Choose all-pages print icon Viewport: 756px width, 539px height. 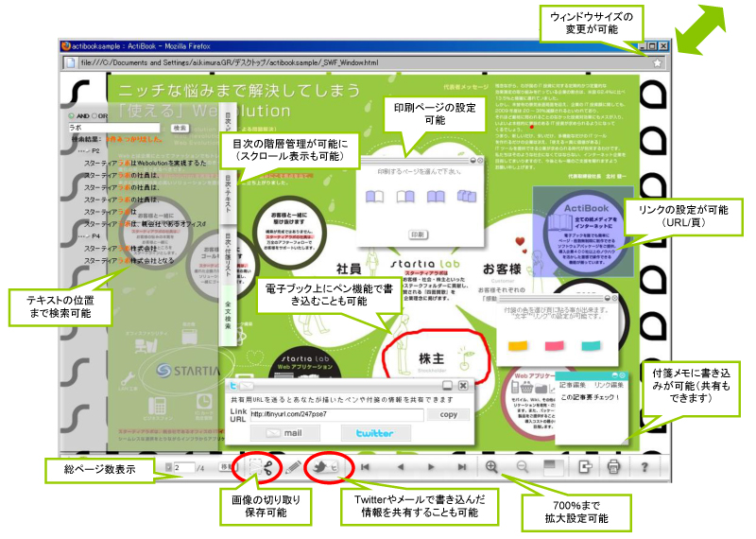(x=466, y=196)
